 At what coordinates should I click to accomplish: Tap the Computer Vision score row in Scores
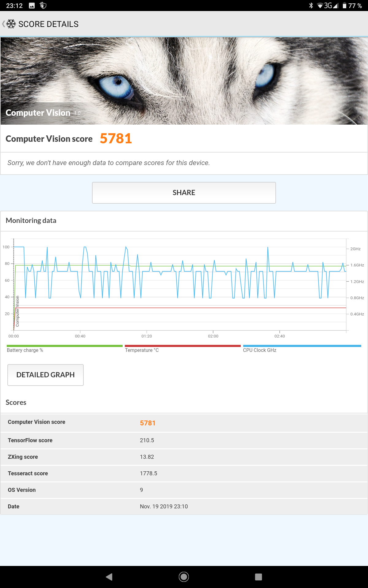pos(184,423)
